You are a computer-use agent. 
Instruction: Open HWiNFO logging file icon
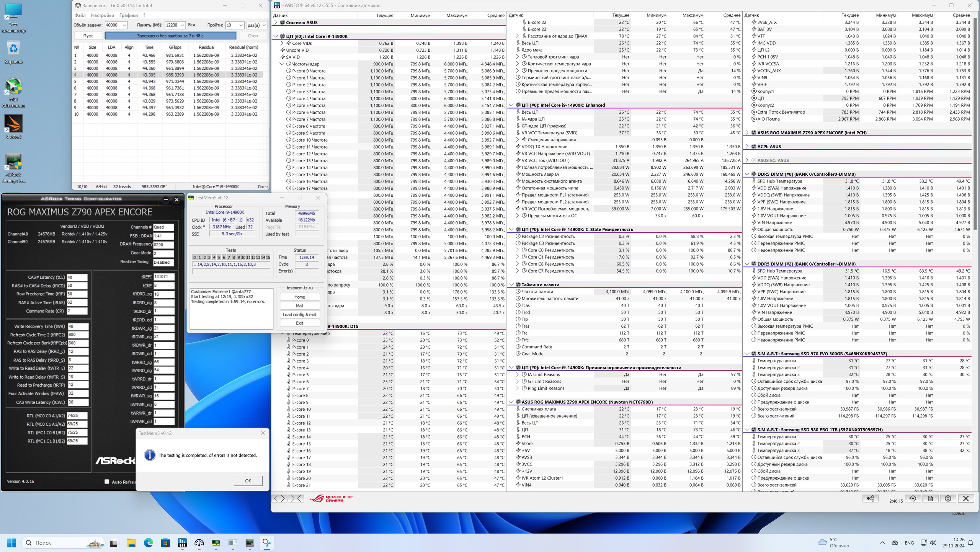930,498
